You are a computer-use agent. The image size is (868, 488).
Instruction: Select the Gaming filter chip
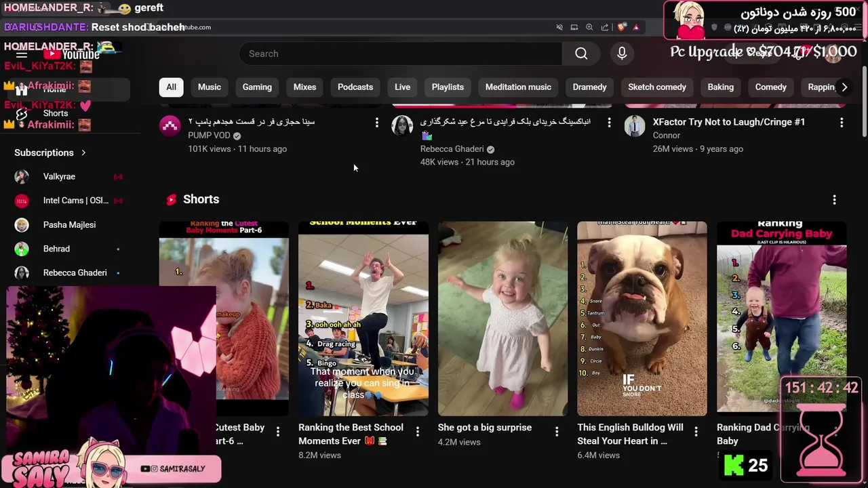(x=257, y=87)
